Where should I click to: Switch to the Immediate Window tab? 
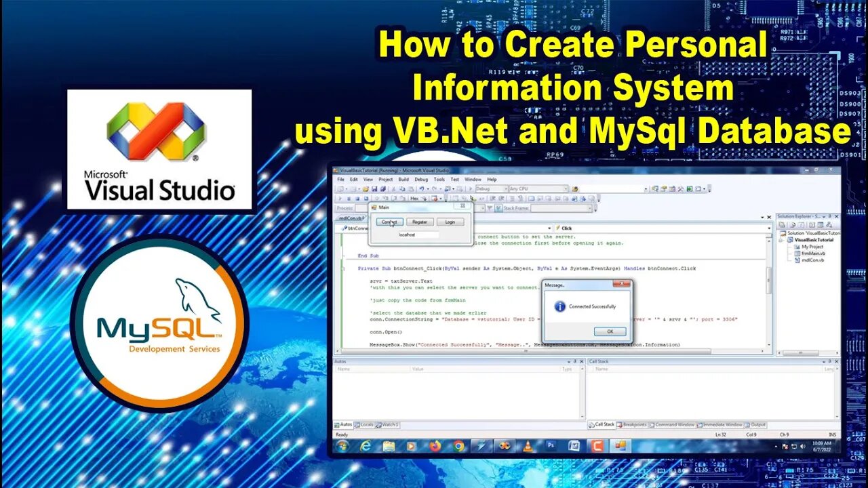[x=720, y=424]
